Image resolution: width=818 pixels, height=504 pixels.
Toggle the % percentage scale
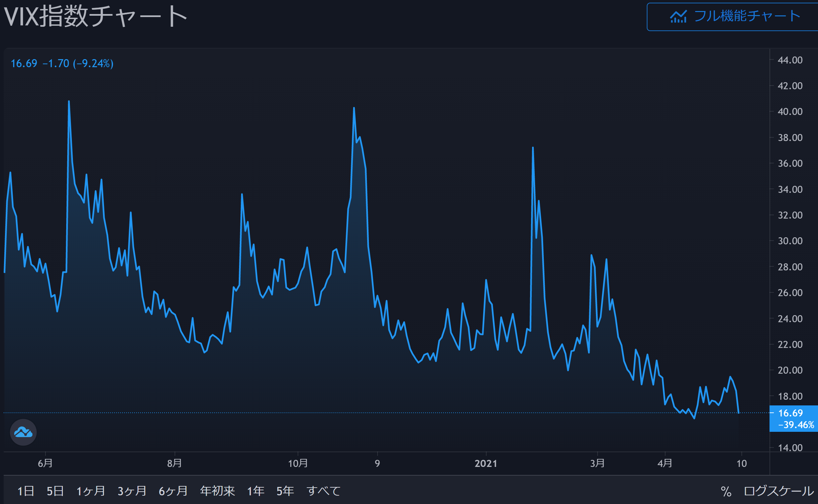click(726, 491)
